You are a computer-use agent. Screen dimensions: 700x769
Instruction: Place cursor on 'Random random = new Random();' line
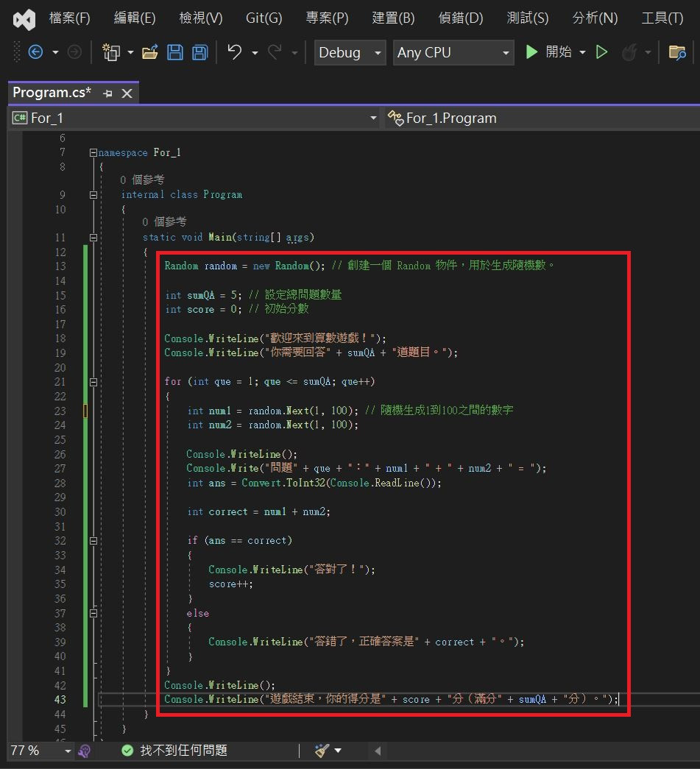click(245, 266)
